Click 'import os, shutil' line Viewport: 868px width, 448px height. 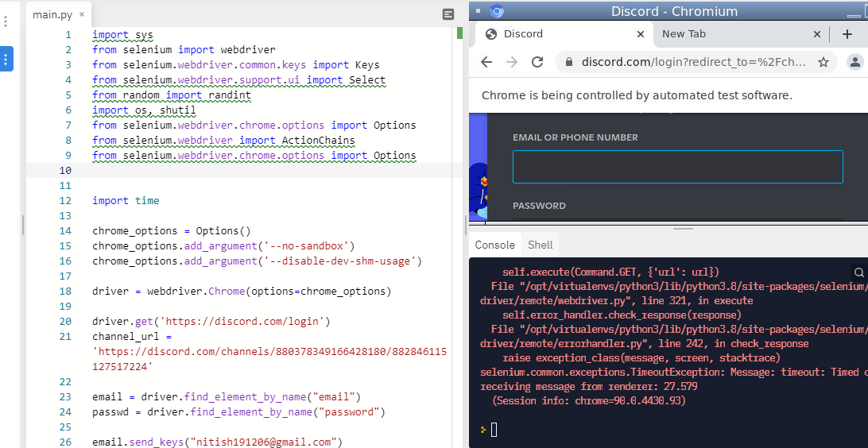[144, 110]
